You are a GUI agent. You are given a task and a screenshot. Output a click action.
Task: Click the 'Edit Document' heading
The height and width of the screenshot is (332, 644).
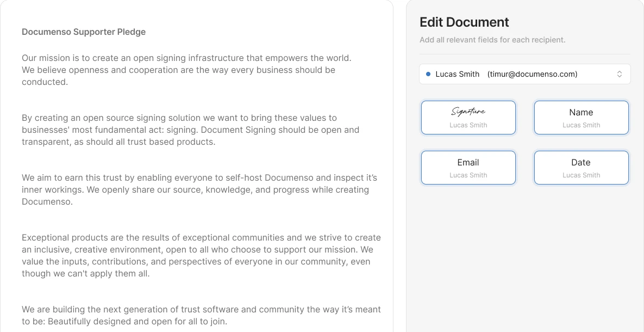(464, 22)
